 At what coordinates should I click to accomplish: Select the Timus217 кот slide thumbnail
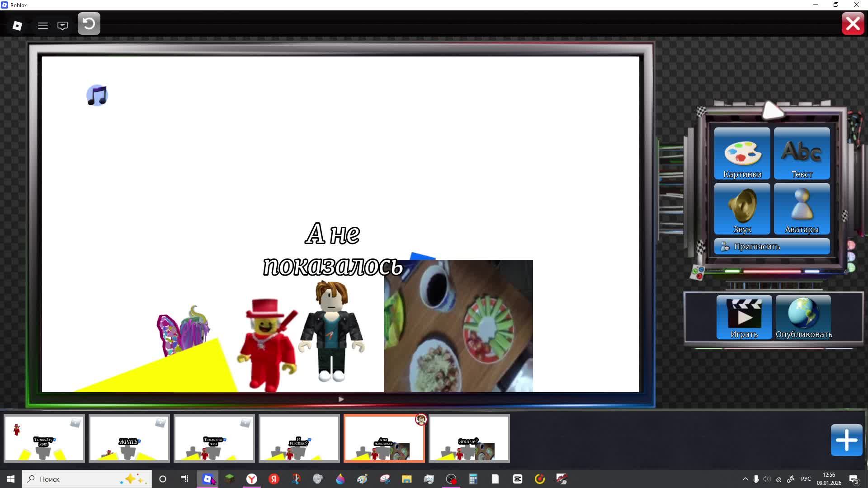pyautogui.click(x=44, y=438)
